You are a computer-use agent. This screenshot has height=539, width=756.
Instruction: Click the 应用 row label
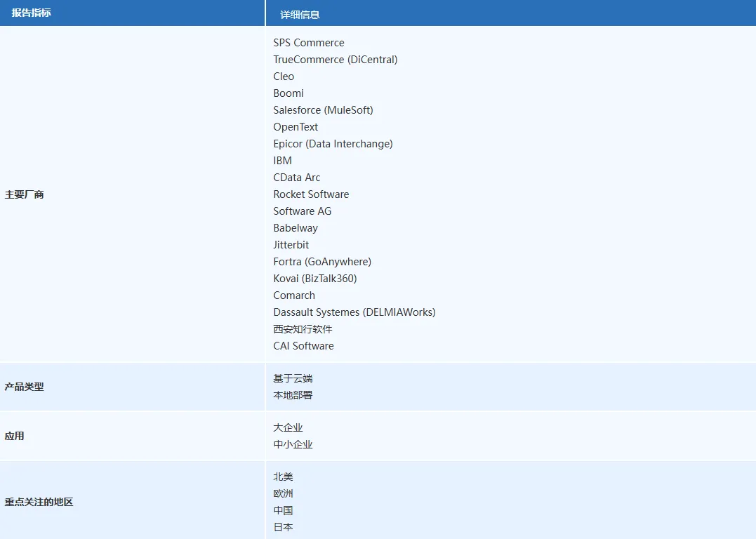coord(15,436)
